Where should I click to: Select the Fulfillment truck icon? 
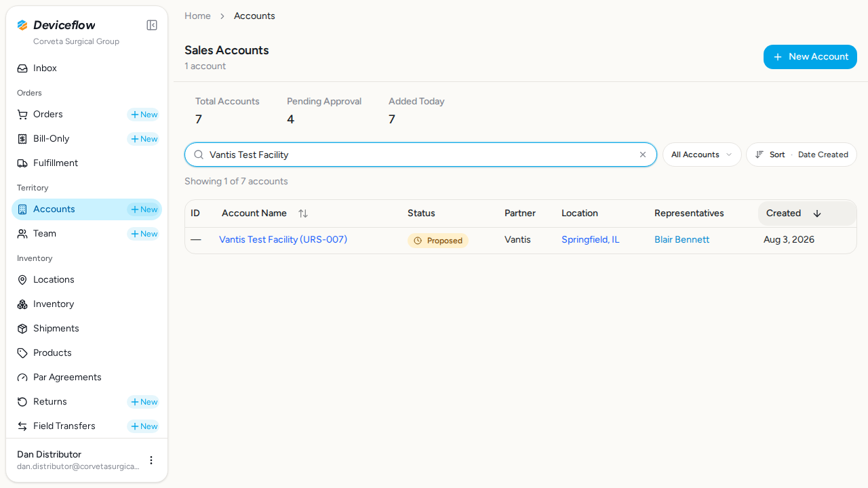pyautogui.click(x=22, y=163)
